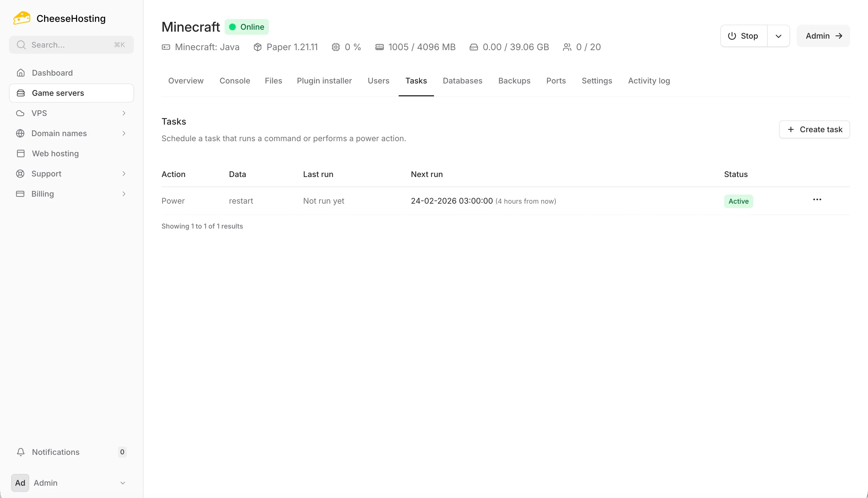Screen dimensions: 868x498
Task: Expand the VPS sidebar section
Action: coord(124,113)
